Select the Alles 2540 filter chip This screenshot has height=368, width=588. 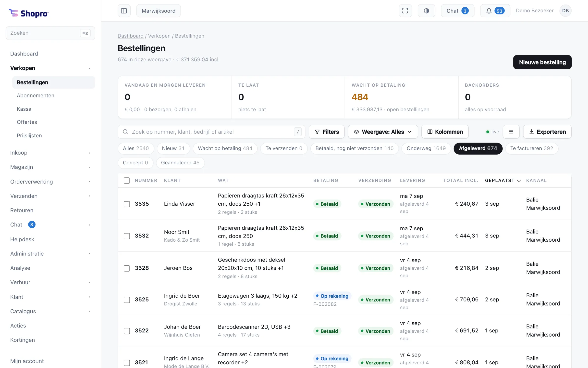tap(136, 148)
